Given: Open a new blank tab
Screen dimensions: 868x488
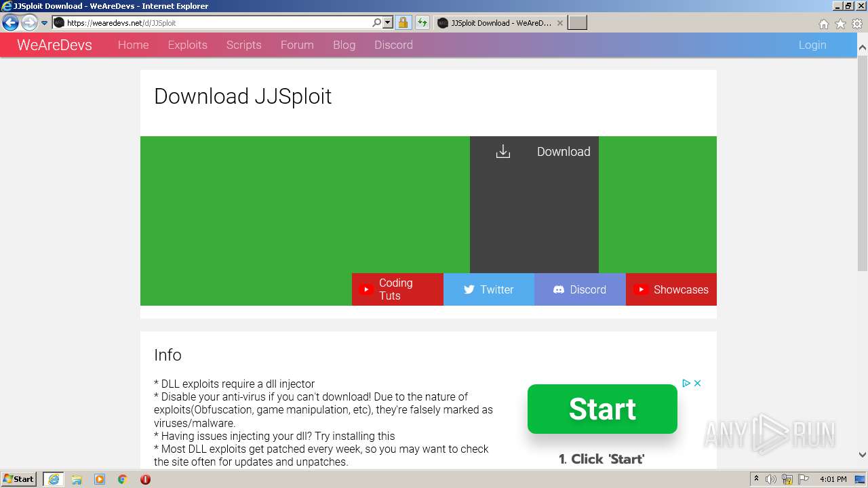Looking at the screenshot, I should (577, 23).
